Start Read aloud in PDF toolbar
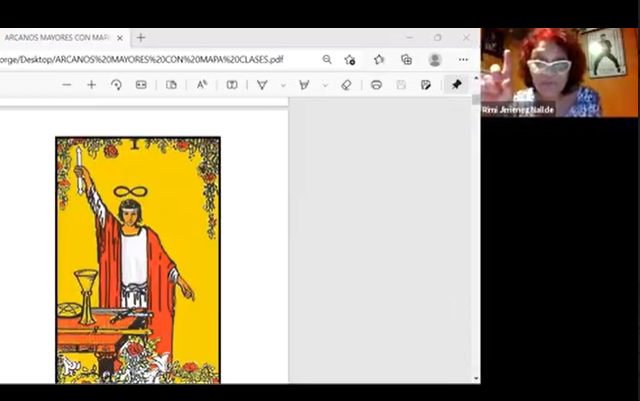 pyautogui.click(x=201, y=85)
